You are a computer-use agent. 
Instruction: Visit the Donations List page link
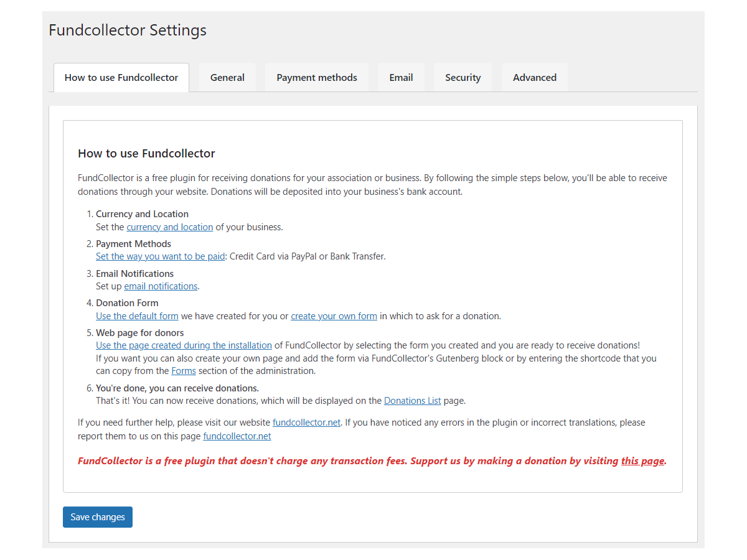click(412, 401)
